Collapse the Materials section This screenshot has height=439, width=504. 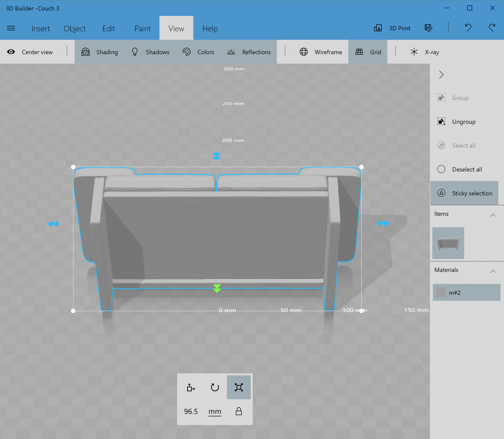click(x=493, y=271)
